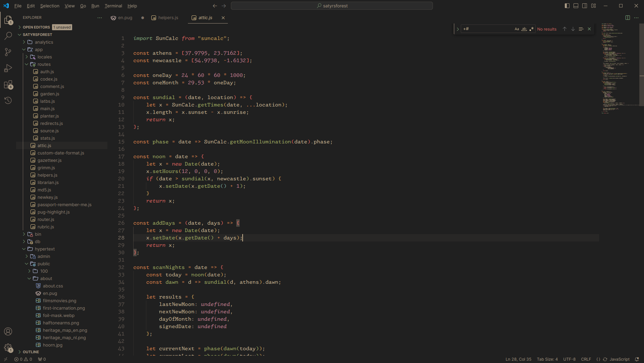Select JavaScript language mode
The width and height of the screenshot is (644, 363).
[x=619, y=359]
